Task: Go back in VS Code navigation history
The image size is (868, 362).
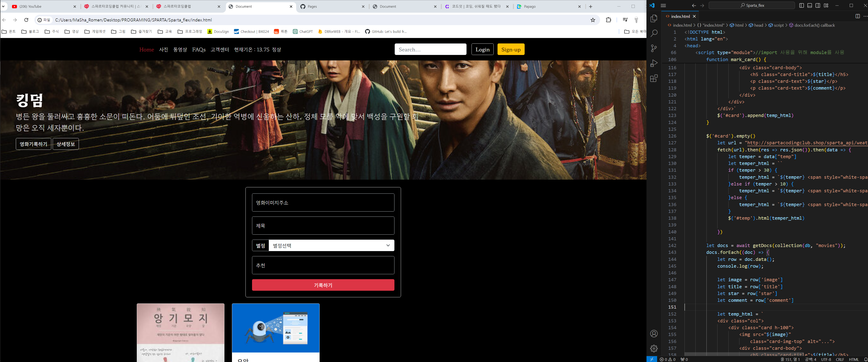Action: pyautogui.click(x=694, y=5)
